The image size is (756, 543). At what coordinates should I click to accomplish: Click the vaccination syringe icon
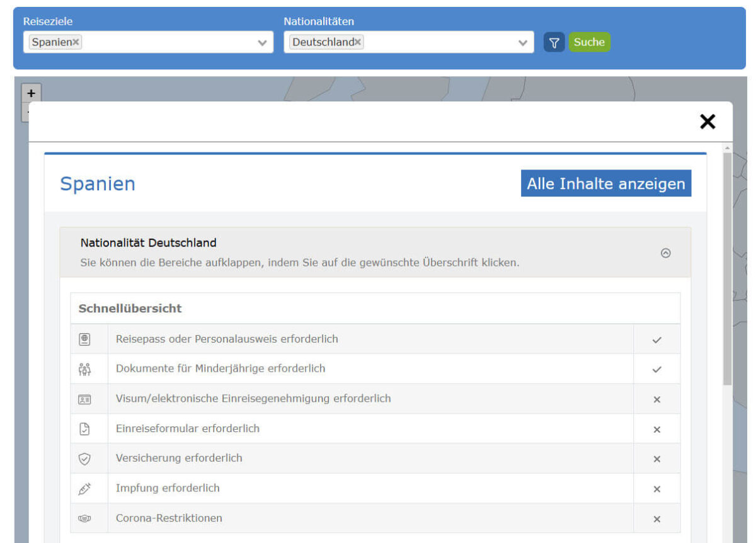pyautogui.click(x=89, y=488)
